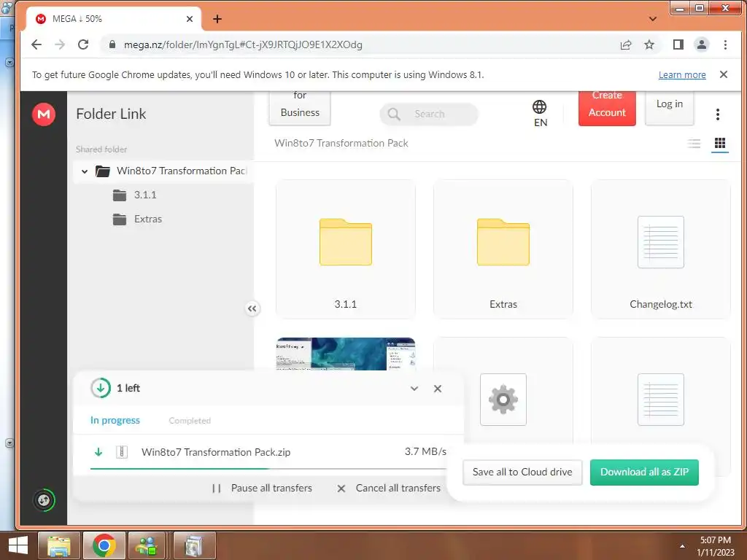Click the Create Account button

[607, 108]
